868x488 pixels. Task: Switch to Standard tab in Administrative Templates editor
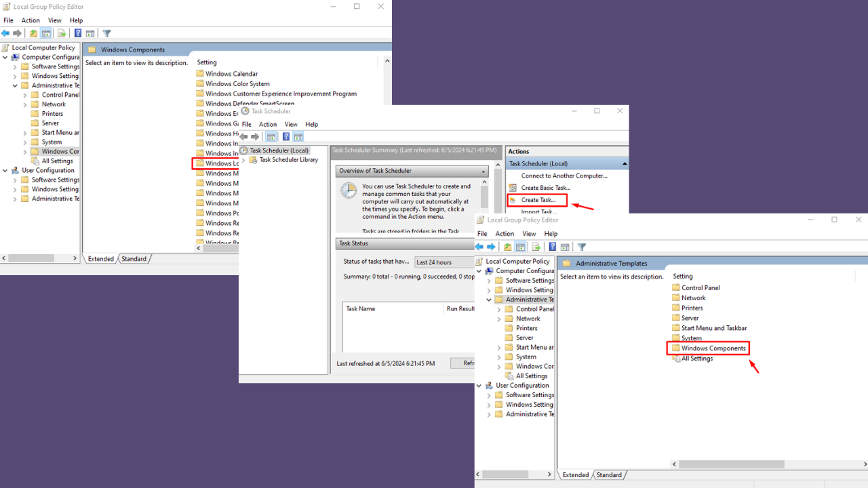(609, 475)
